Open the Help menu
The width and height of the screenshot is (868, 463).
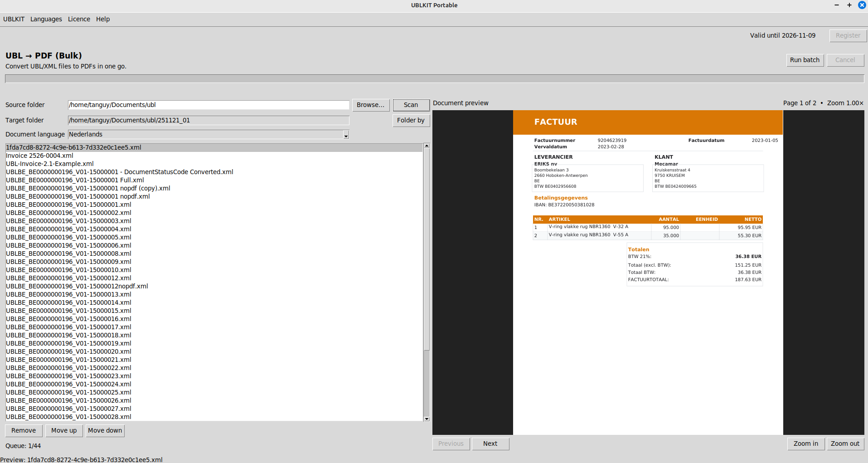(103, 19)
